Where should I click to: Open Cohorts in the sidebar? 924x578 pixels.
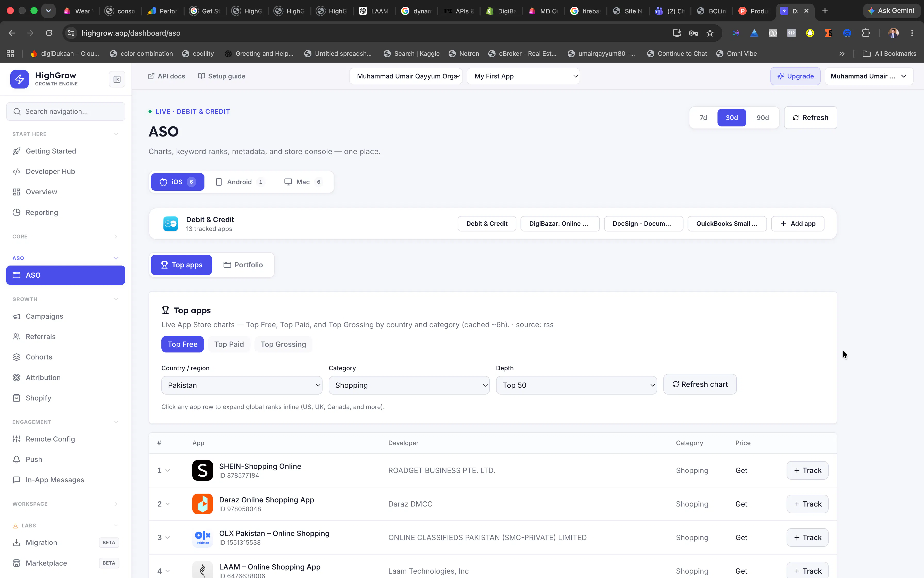pyautogui.click(x=66, y=357)
